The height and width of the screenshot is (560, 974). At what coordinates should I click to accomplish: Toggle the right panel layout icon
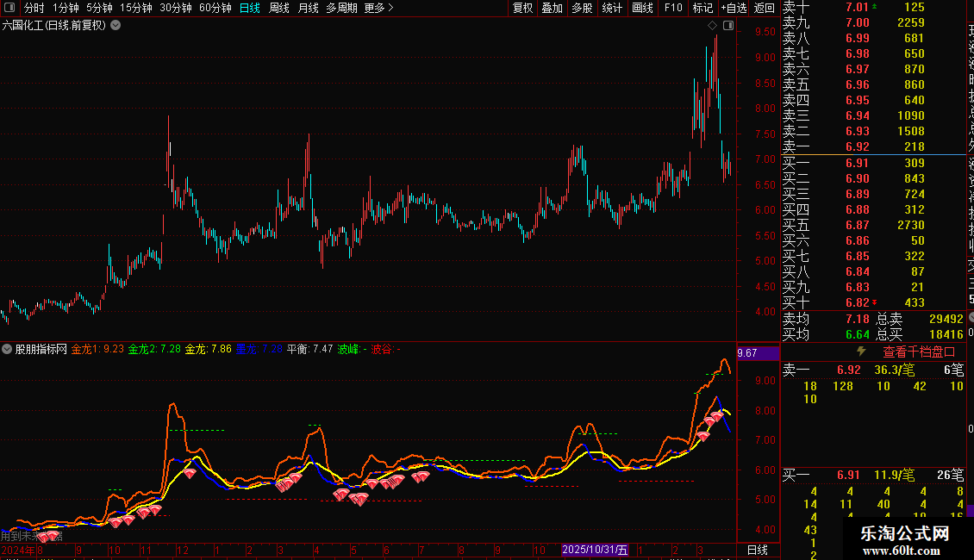point(728,26)
